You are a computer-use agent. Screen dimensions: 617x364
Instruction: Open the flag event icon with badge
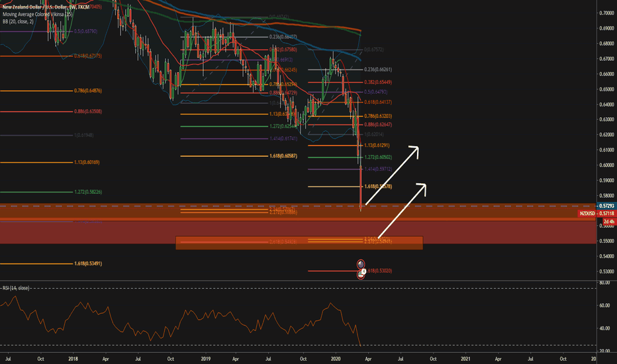coord(361,274)
